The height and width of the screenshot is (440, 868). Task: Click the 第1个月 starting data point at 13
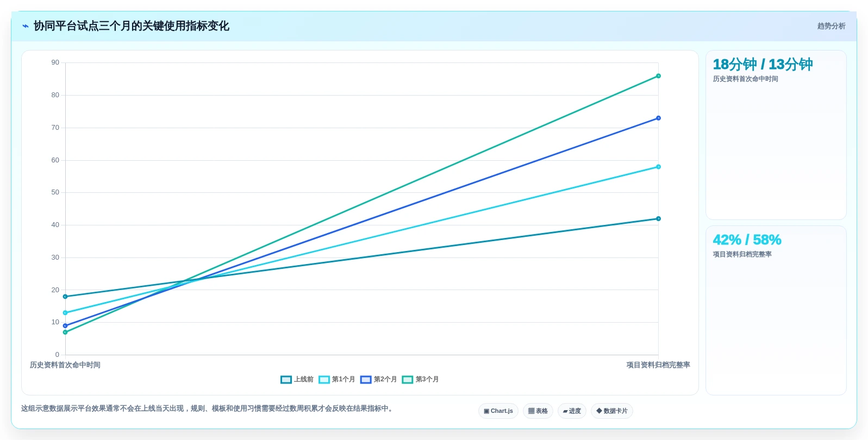65,313
